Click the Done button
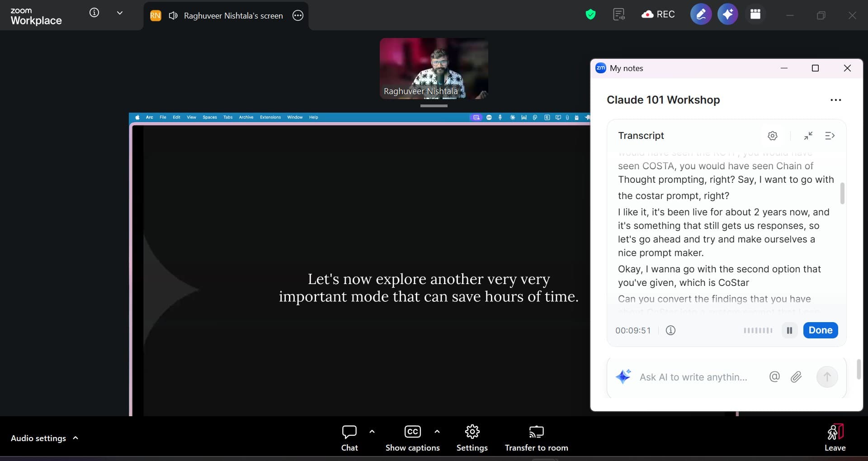The height and width of the screenshot is (461, 868). click(x=821, y=330)
